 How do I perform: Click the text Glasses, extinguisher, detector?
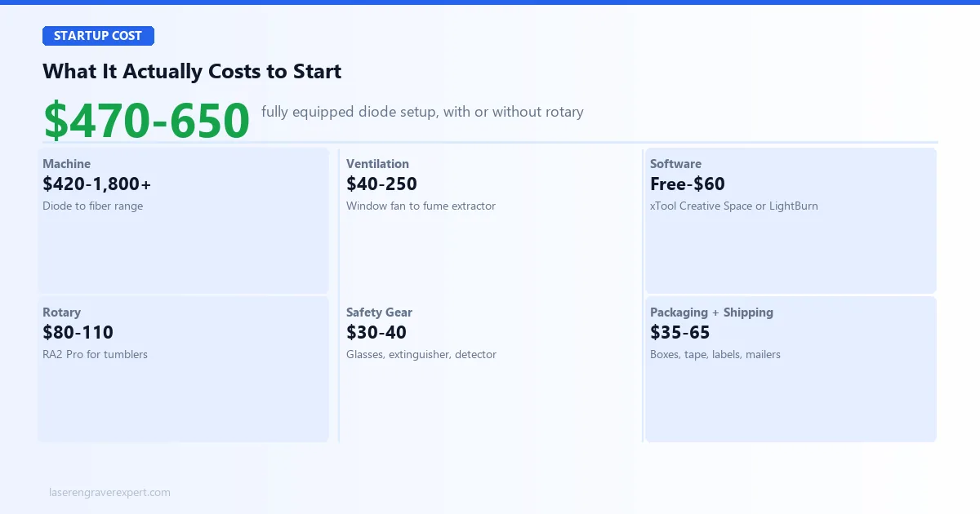coord(421,355)
